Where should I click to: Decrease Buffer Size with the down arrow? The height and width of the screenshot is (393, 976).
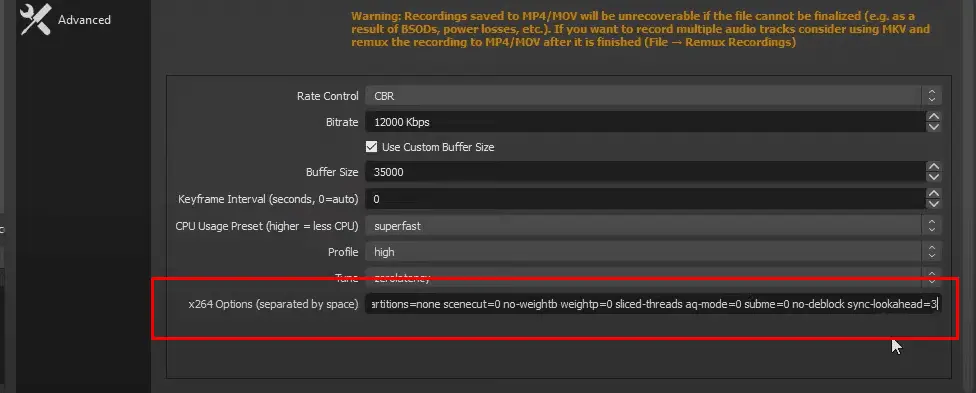click(933, 178)
